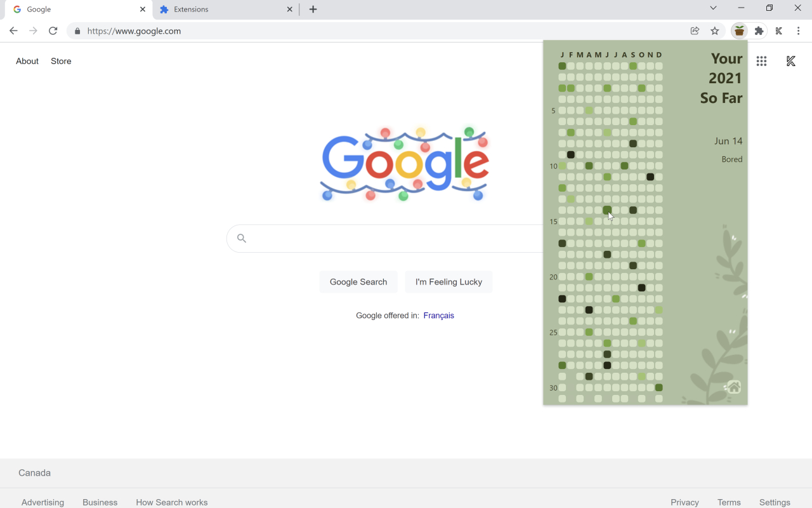Viewport: 812px width, 508px height.
Task: Expand the tab search dropdown chevron
Action: click(x=713, y=8)
